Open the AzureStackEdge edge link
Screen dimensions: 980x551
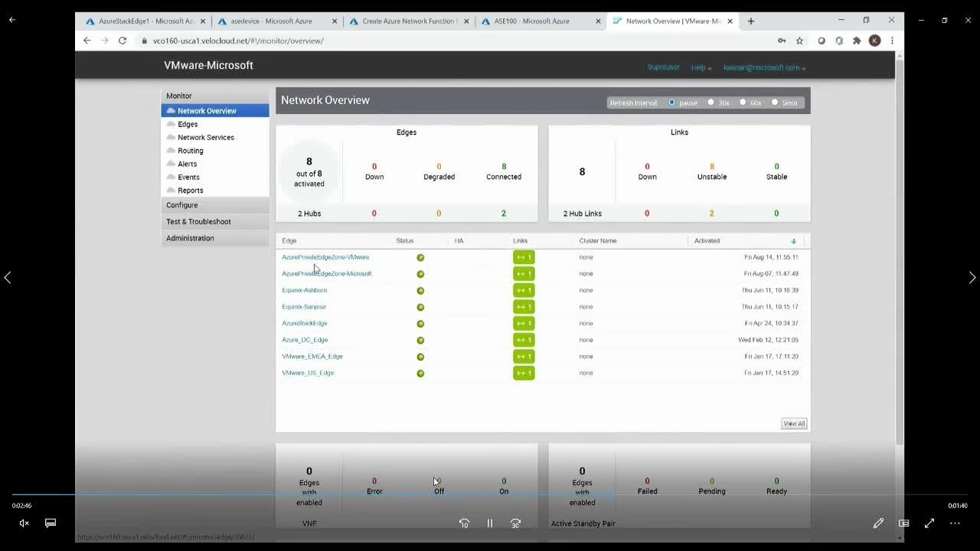pos(304,323)
